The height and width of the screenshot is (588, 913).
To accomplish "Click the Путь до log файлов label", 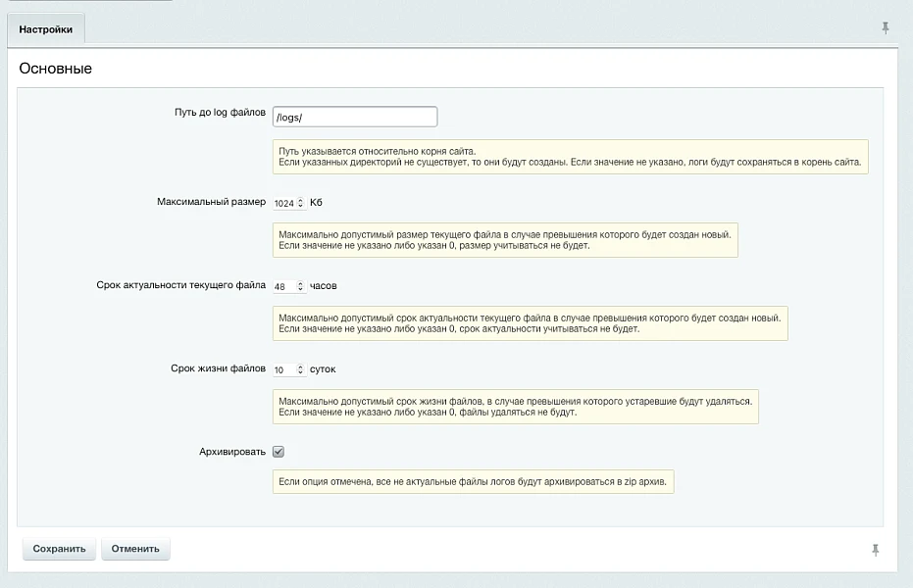I will tap(220, 113).
